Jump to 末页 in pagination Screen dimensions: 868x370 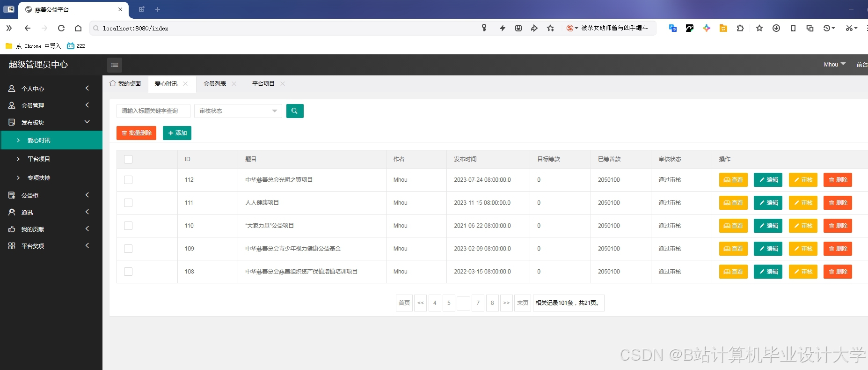pyautogui.click(x=523, y=303)
